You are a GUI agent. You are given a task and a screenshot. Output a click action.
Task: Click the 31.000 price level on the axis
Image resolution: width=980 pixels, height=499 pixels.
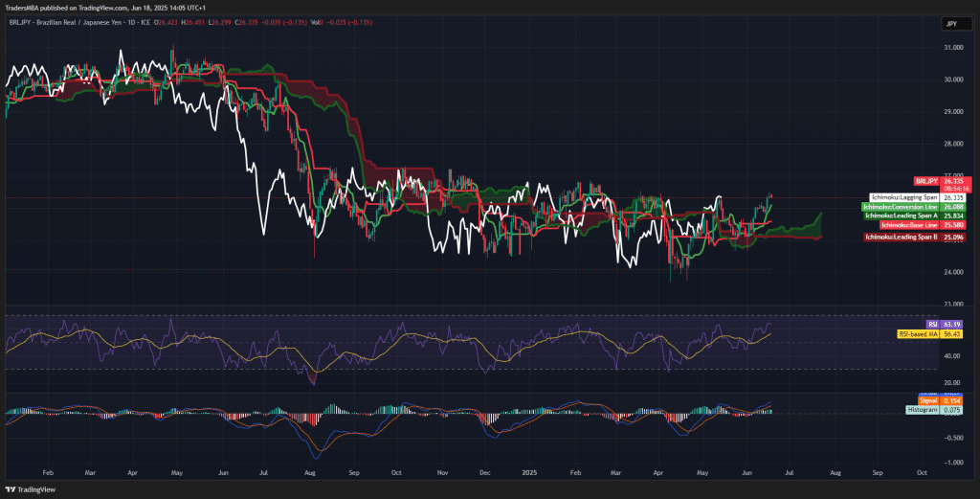(x=952, y=47)
